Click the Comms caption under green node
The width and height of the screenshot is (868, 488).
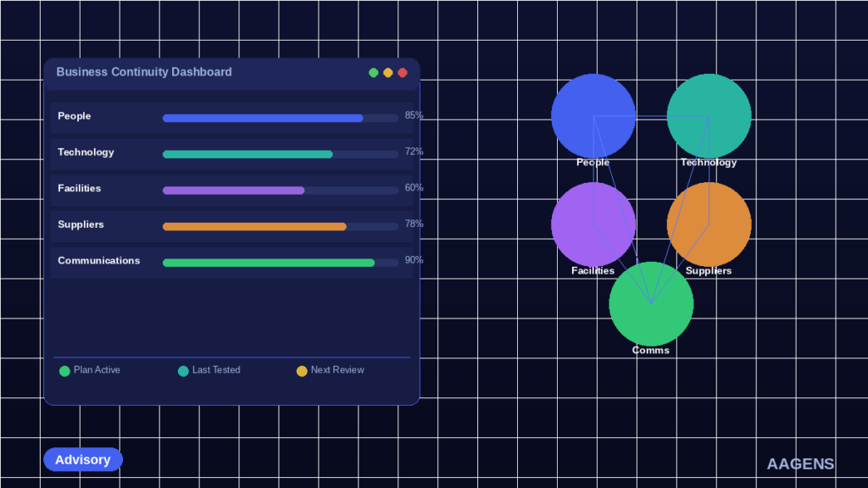pos(651,350)
